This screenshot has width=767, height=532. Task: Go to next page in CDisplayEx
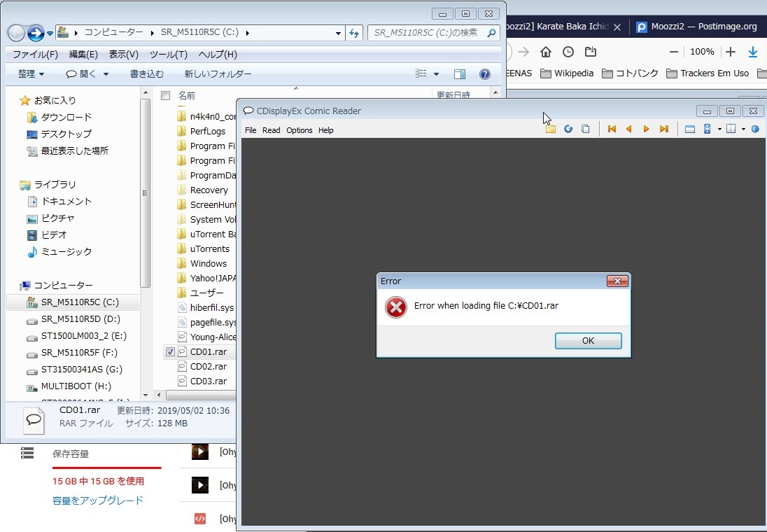pos(646,129)
